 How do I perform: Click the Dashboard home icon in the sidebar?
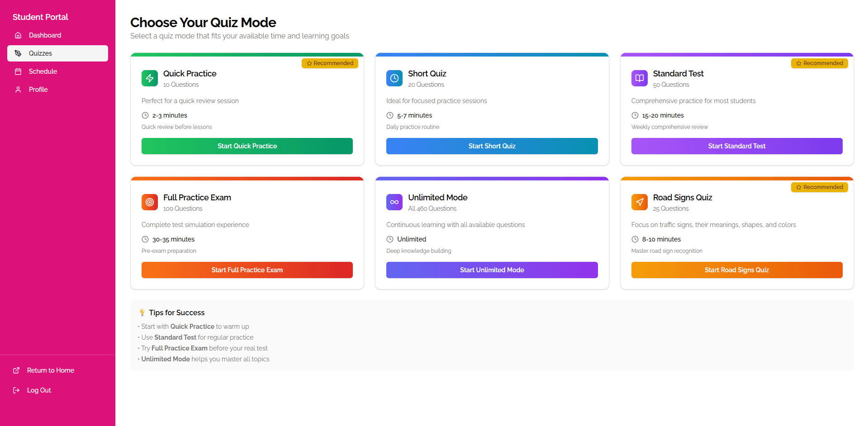click(18, 35)
